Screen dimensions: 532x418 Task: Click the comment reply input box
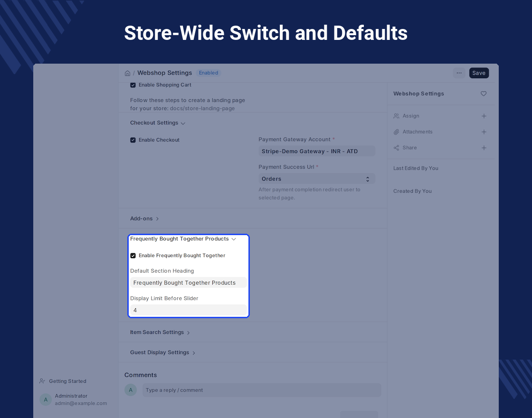[x=262, y=390]
